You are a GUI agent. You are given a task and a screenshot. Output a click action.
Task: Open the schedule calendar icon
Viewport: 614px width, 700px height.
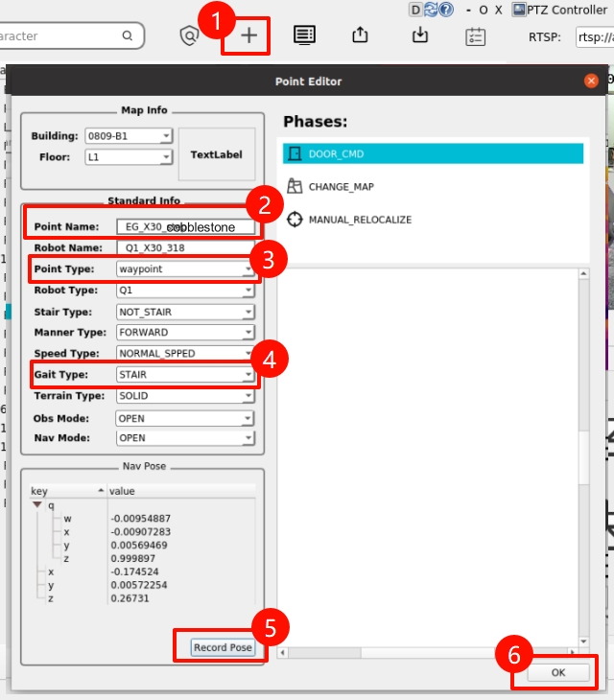point(476,36)
